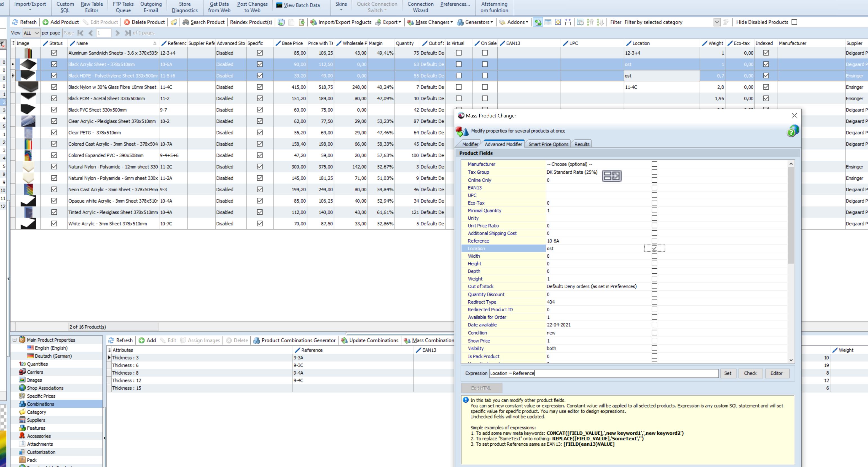This screenshot has height=467, width=868.
Task: Switch to Smart Price Options tab
Action: tap(548, 144)
